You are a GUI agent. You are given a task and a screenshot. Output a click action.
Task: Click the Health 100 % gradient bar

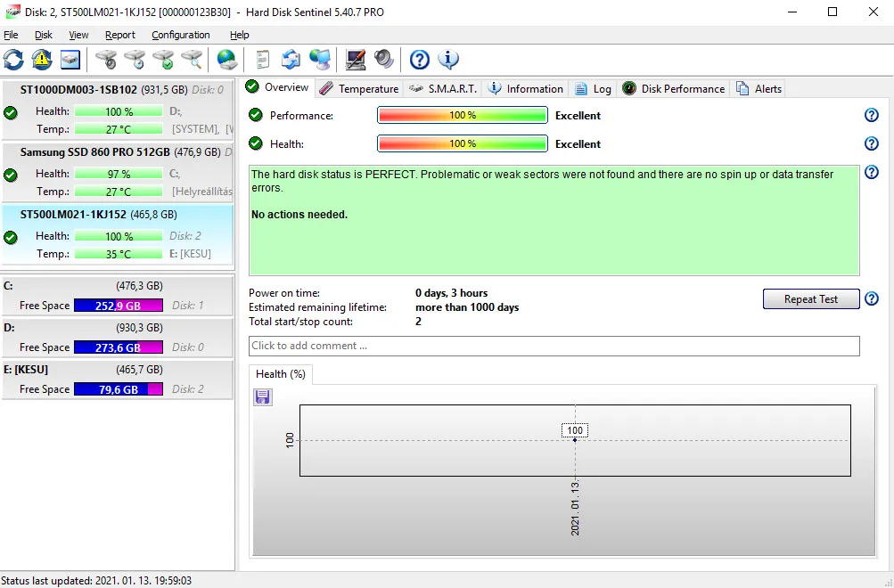pos(463,143)
